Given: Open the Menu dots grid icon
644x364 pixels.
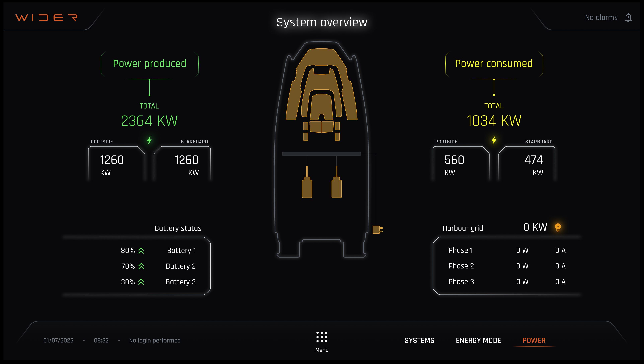Looking at the screenshot, I should 322,337.
